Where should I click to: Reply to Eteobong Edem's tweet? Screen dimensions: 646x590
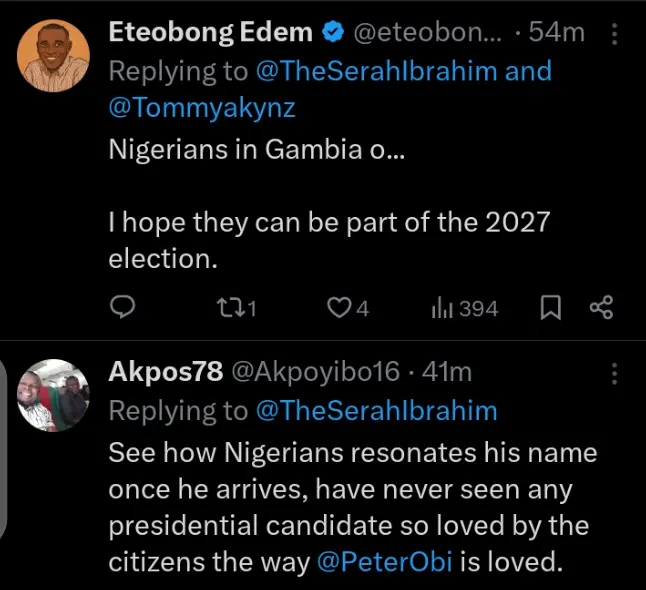pyautogui.click(x=122, y=308)
